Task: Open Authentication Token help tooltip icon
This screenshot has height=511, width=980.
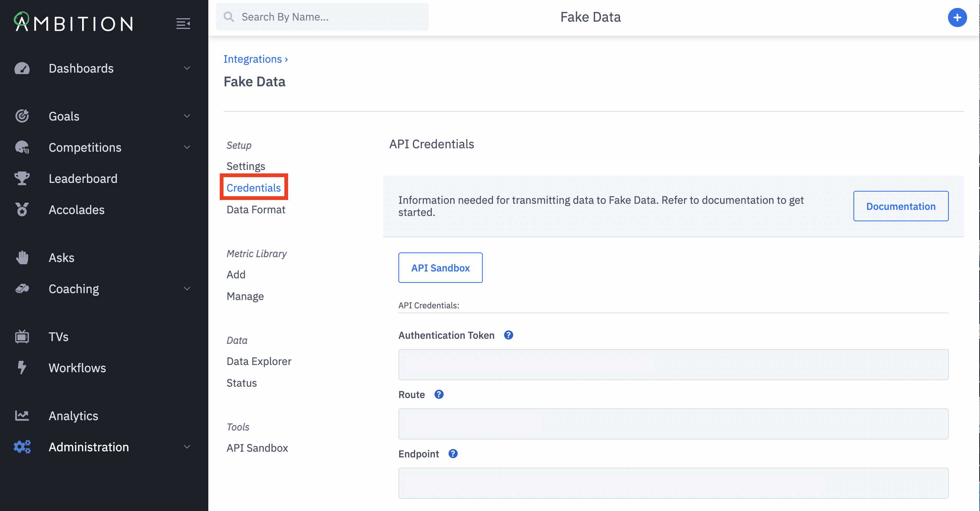Action: [x=508, y=335]
